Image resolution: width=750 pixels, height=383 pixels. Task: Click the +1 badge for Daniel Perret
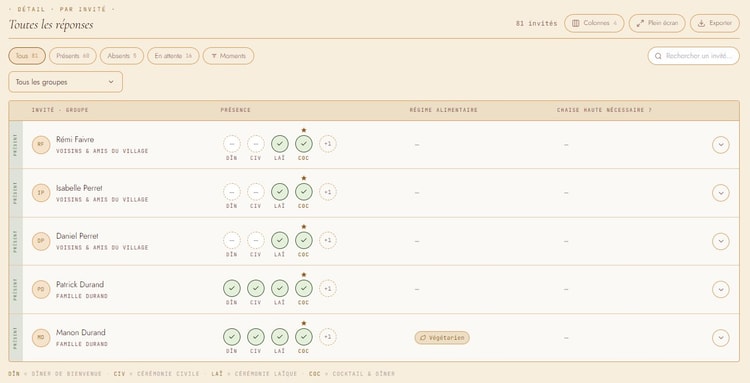tap(328, 241)
